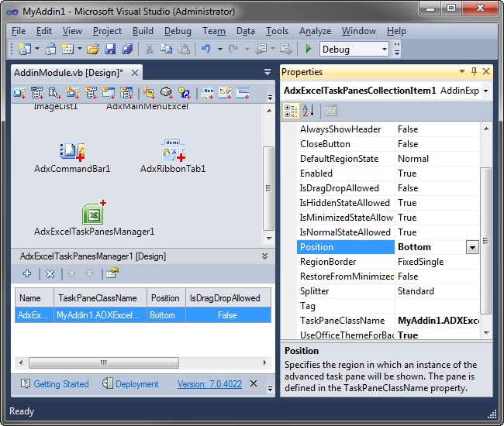
Task: Click the Copy icon in the toolbar
Action: tap(166, 49)
